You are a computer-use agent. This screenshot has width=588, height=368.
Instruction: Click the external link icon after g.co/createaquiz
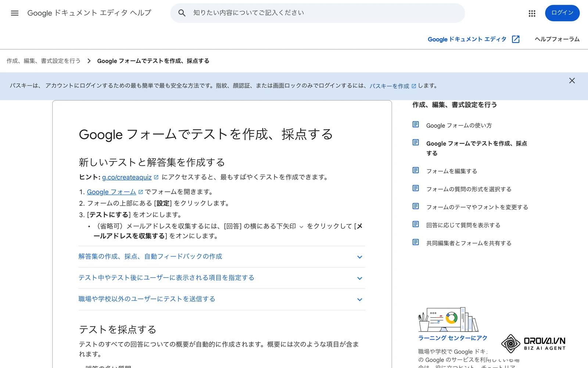pyautogui.click(x=156, y=177)
